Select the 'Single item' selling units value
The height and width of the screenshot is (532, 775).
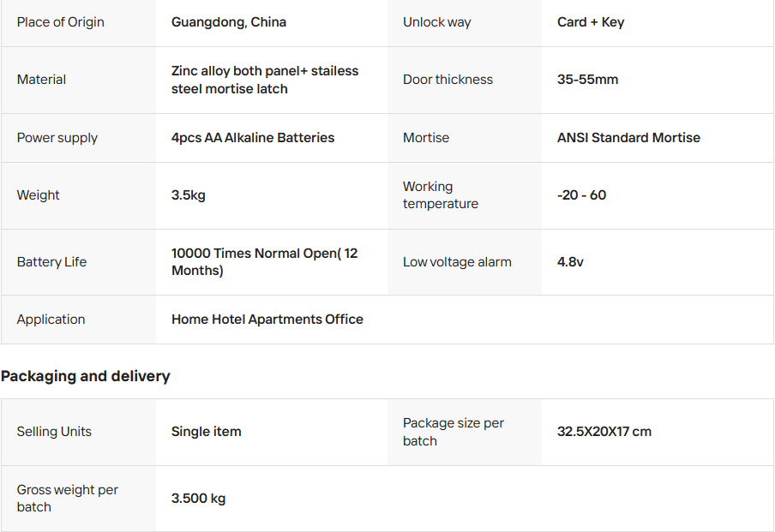[x=207, y=432]
